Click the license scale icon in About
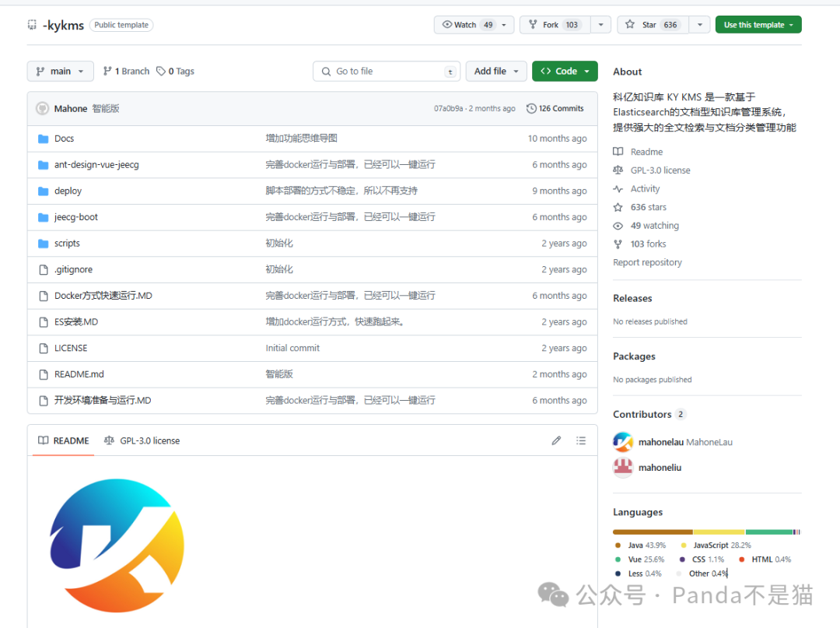The width and height of the screenshot is (840, 628). (x=618, y=170)
